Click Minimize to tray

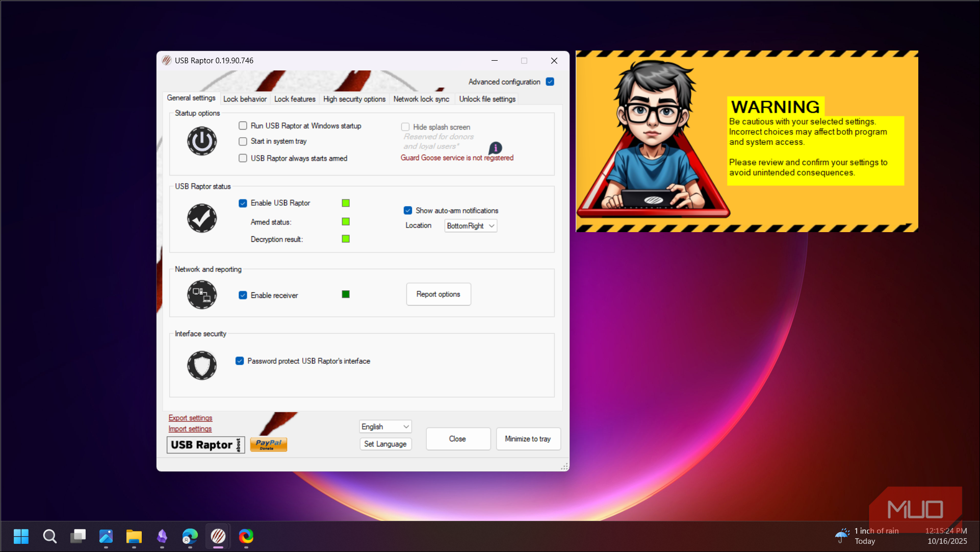(x=528, y=439)
